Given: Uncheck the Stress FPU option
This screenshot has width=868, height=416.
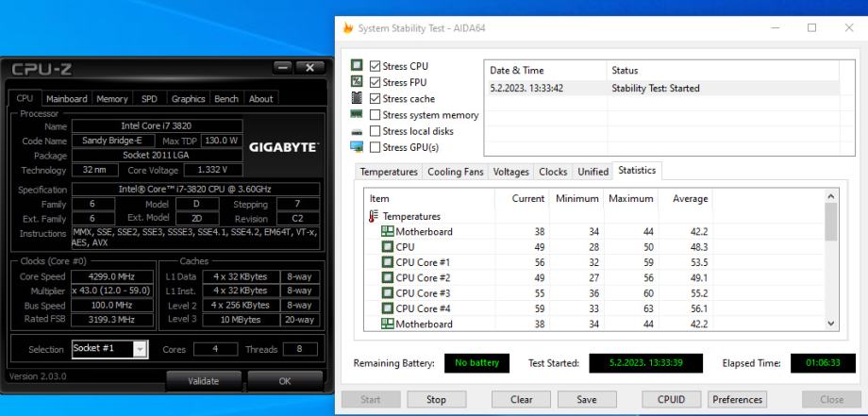Looking at the screenshot, I should click(x=375, y=82).
